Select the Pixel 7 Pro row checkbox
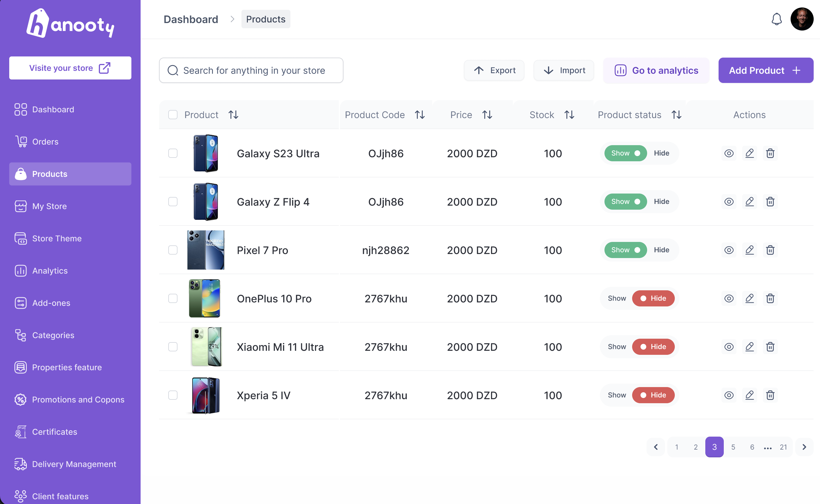 tap(173, 250)
